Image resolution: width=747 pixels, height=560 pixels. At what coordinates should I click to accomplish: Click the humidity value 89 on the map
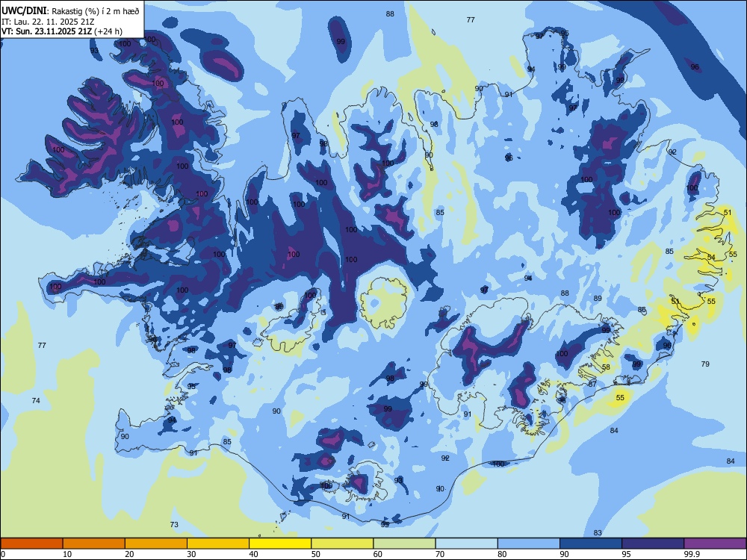pos(598,298)
